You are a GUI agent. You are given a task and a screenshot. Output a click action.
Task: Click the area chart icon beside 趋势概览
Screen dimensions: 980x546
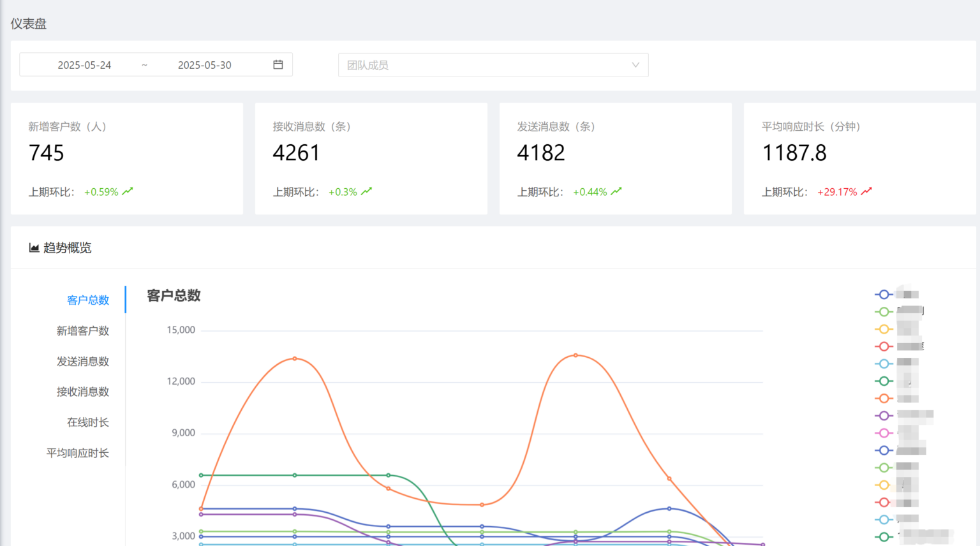click(34, 248)
